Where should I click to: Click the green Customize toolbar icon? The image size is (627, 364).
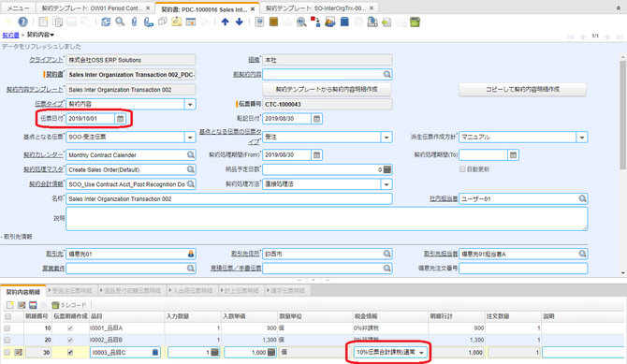point(416,22)
